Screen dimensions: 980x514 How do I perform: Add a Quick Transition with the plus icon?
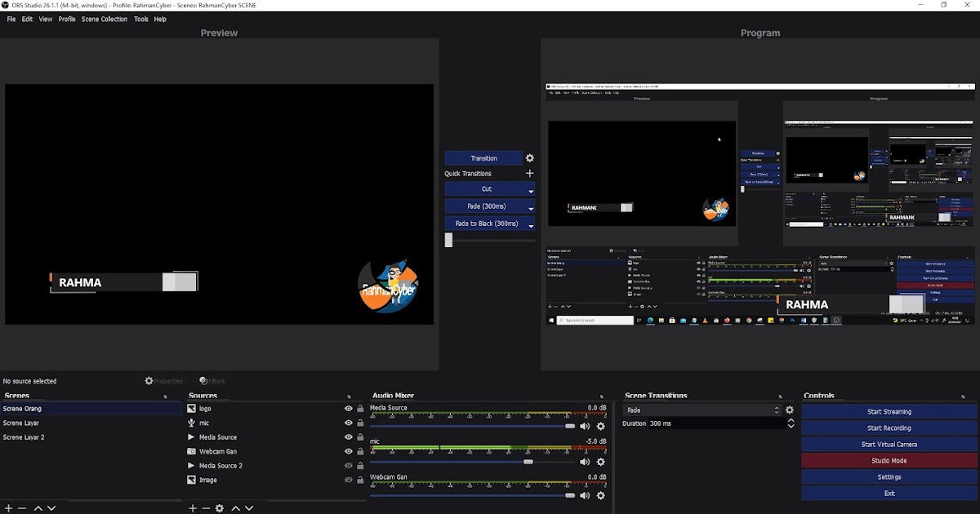click(x=529, y=173)
